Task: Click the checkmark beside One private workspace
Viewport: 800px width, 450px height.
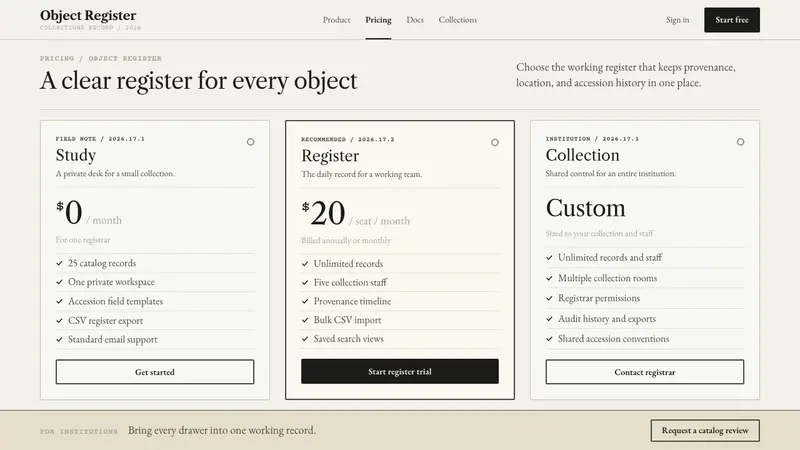Action: 60,282
